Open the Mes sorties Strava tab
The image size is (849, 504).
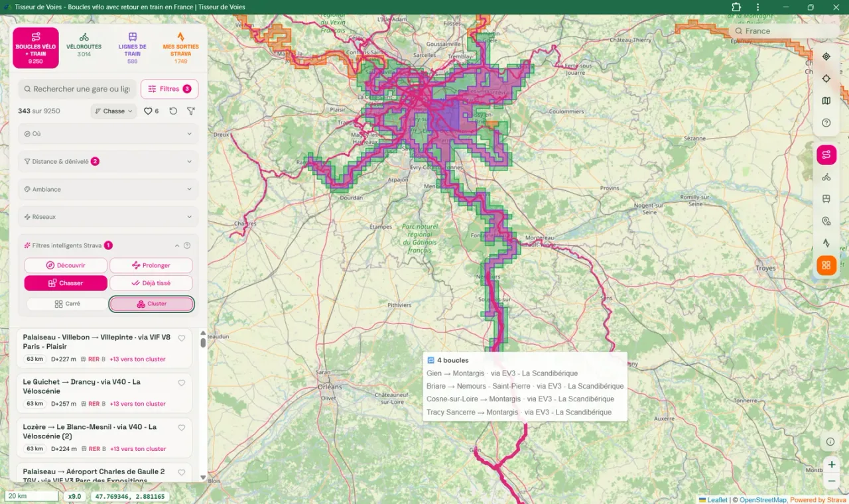click(x=180, y=48)
